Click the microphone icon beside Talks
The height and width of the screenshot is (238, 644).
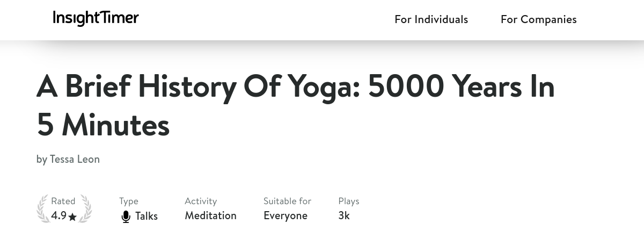point(126,217)
